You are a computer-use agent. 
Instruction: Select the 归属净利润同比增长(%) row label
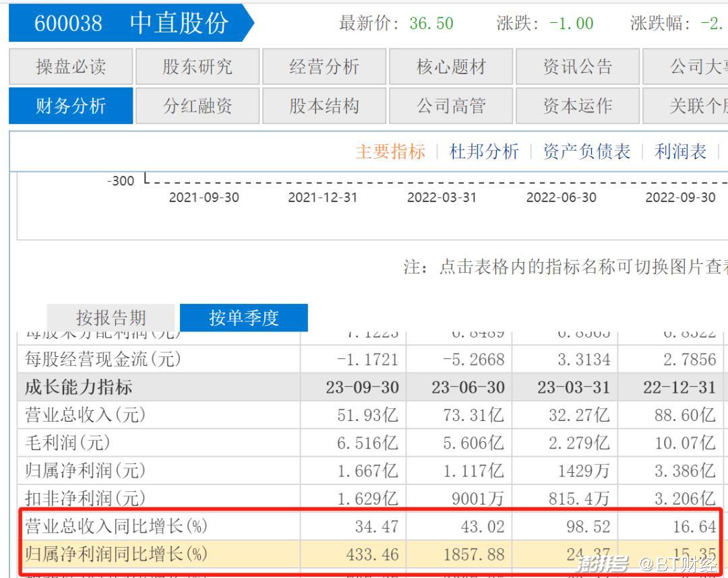tap(116, 554)
